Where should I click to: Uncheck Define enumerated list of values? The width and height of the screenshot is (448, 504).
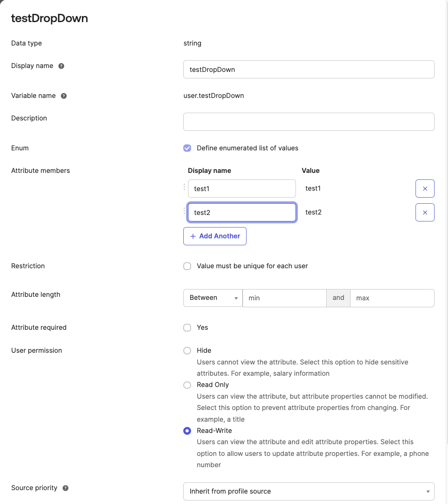pyautogui.click(x=187, y=148)
